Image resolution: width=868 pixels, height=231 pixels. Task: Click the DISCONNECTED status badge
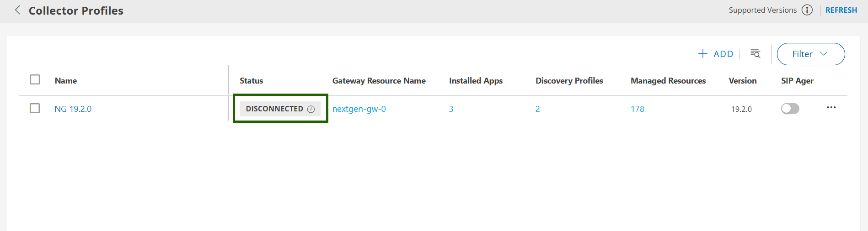(x=274, y=109)
